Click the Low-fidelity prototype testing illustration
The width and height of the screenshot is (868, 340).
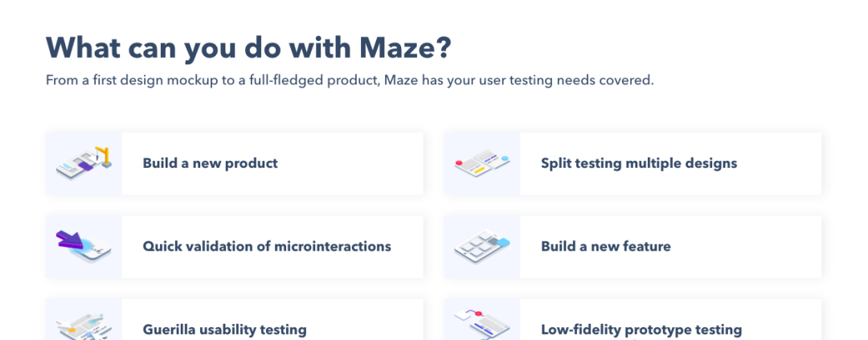[x=482, y=325]
